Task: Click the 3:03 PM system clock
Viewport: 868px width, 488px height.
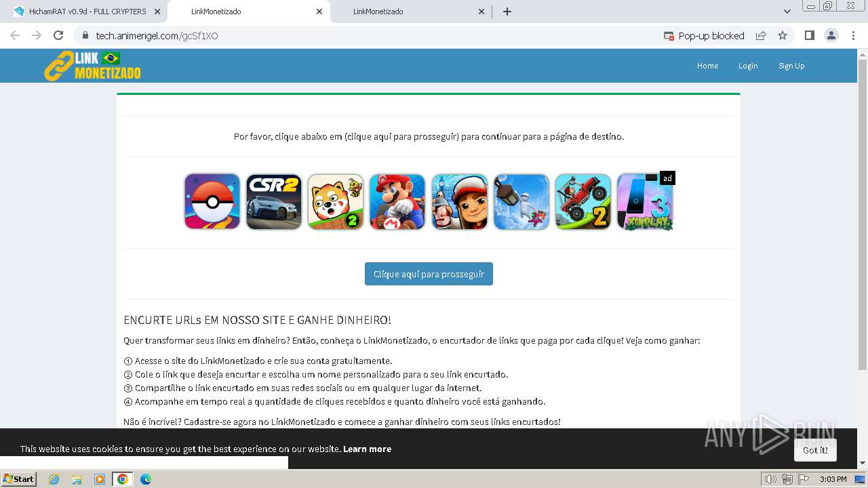Action: click(833, 479)
